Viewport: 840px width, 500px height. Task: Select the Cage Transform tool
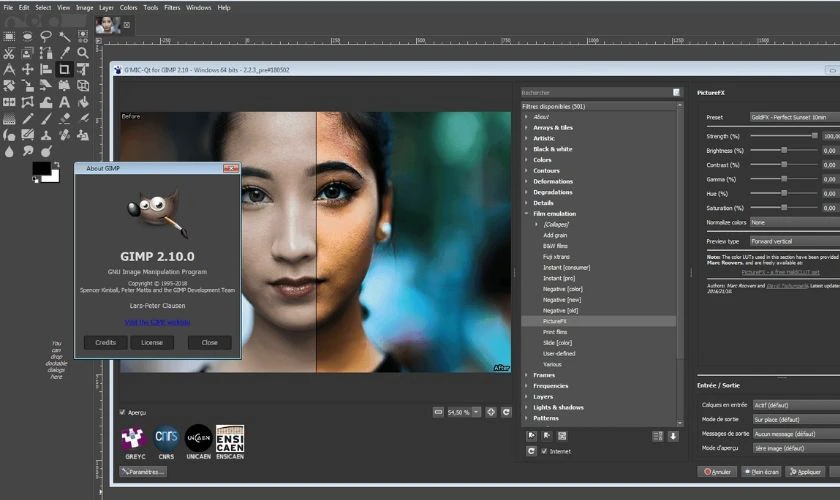tap(27, 102)
